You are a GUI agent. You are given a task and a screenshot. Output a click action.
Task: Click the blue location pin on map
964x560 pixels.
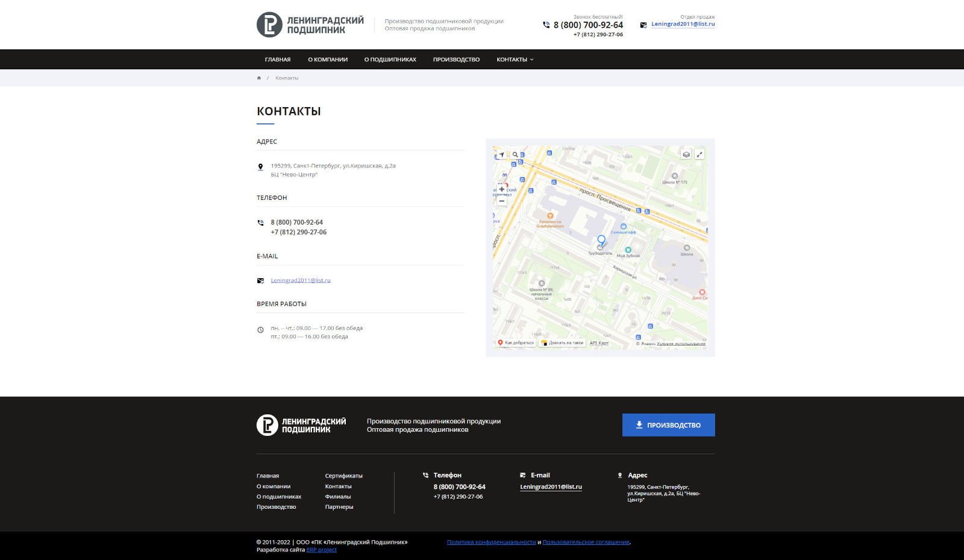(x=601, y=240)
